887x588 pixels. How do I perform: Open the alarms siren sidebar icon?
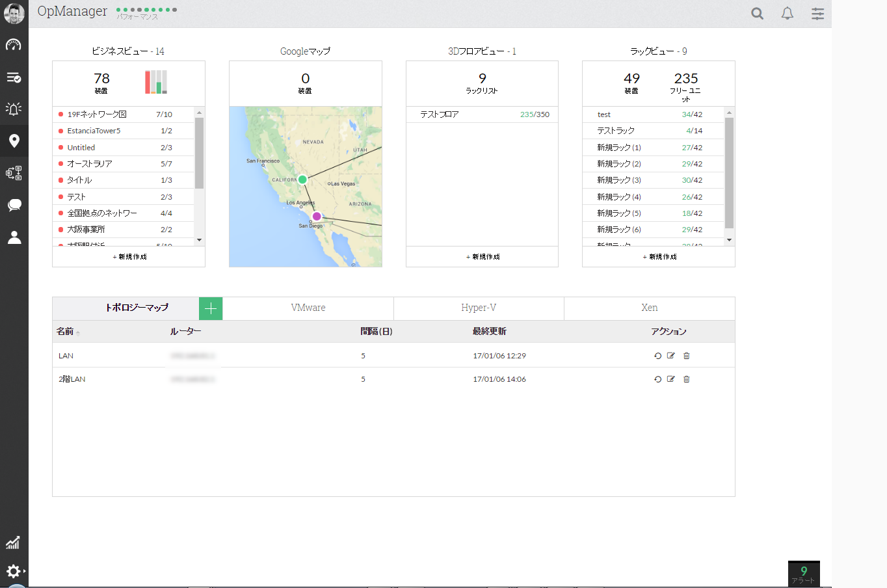[x=14, y=109]
